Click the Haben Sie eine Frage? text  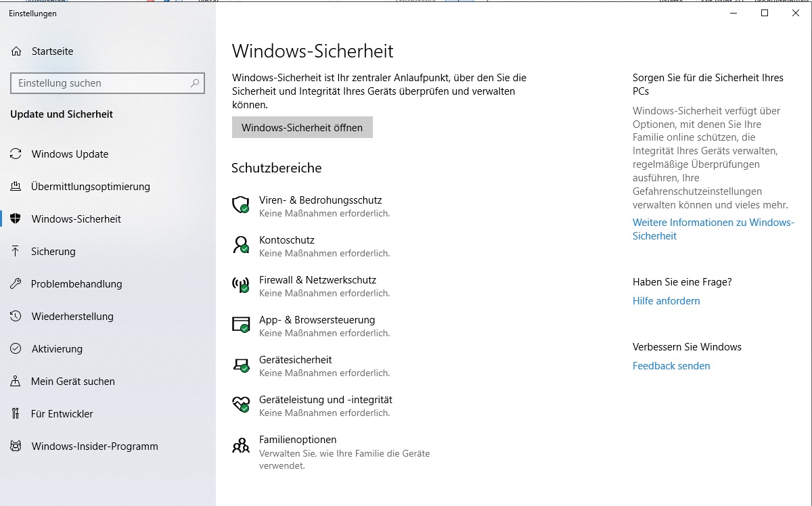click(682, 282)
